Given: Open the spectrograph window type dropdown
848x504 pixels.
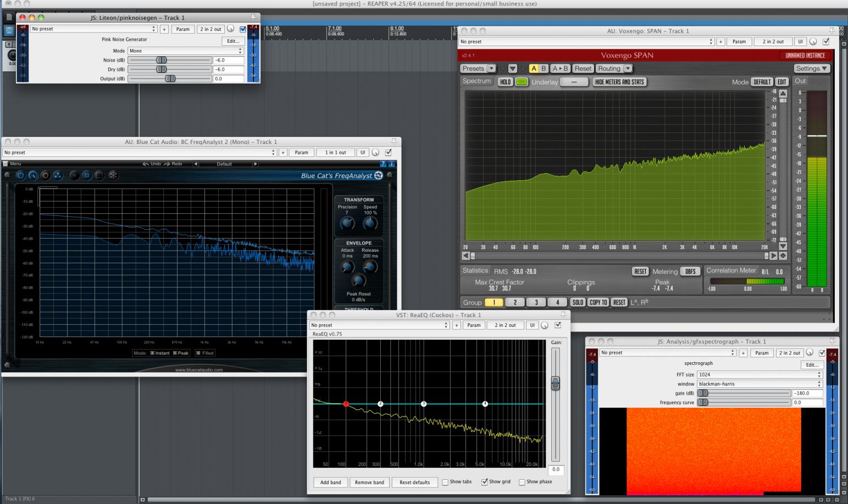Looking at the screenshot, I should [x=760, y=384].
